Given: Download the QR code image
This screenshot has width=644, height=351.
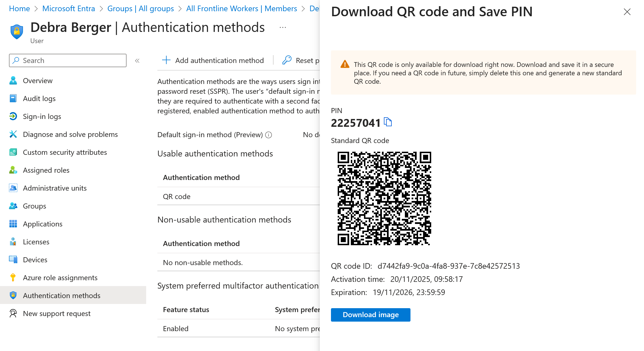Looking at the screenshot, I should tap(370, 315).
